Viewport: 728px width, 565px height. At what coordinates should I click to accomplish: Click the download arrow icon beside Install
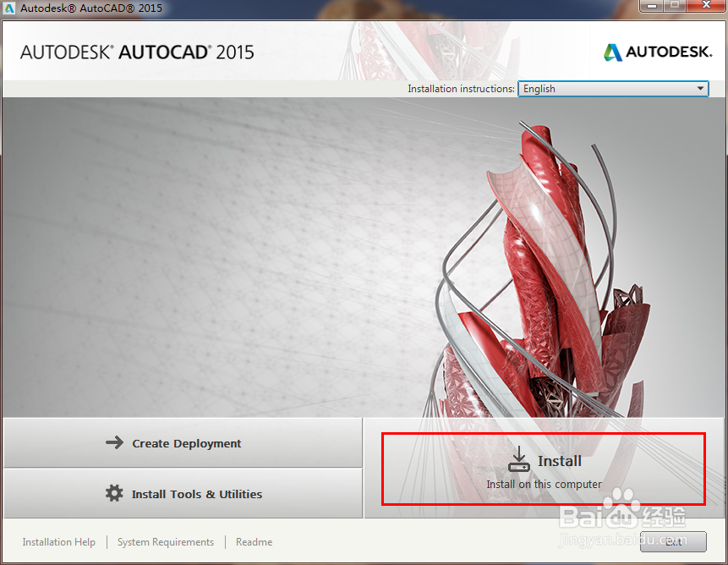coord(519,460)
